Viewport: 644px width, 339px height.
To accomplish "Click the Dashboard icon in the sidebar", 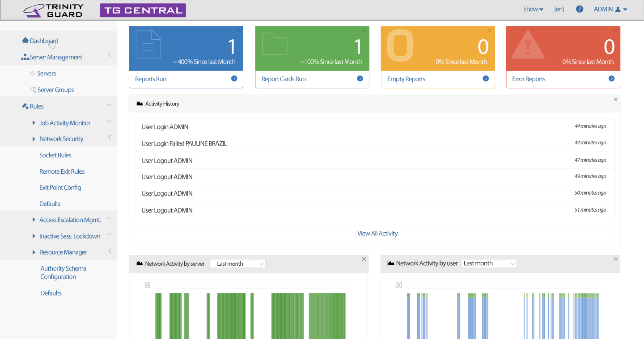I will pos(25,40).
